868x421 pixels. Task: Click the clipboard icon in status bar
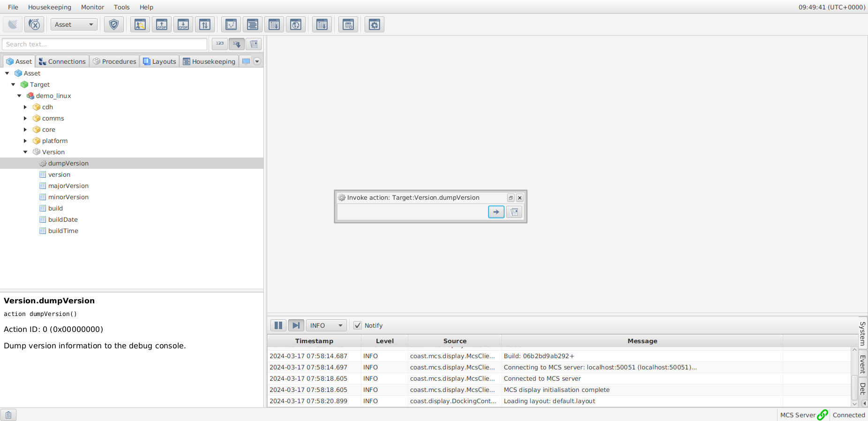[x=8, y=415]
